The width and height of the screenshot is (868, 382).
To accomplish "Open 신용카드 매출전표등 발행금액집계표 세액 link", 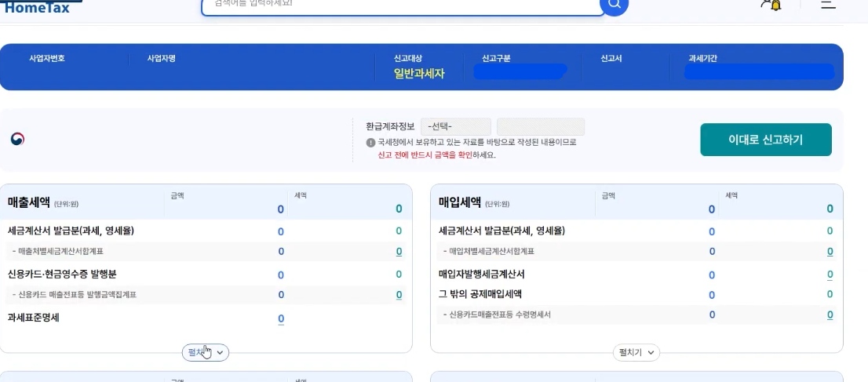I will coord(399,294).
